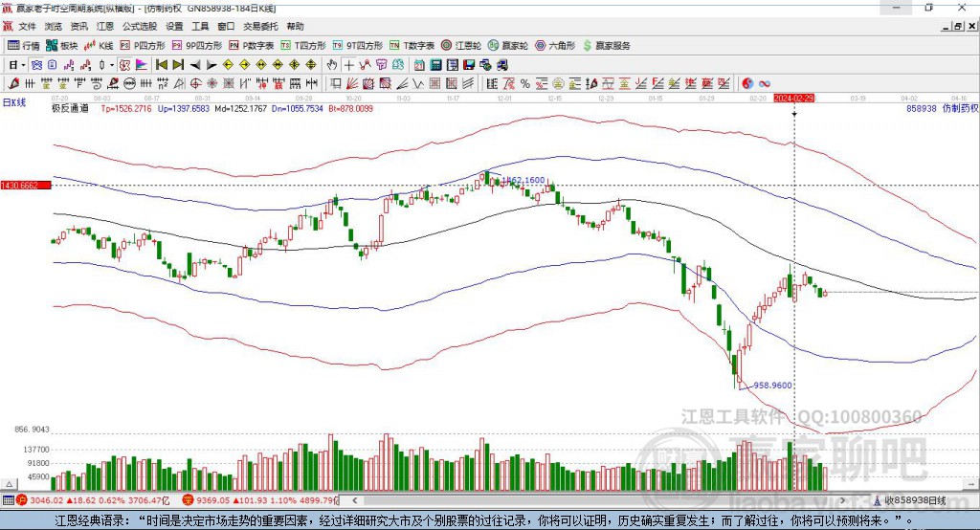This screenshot has width=980, height=530.
Task: Click the 858938 仿制药权 stock label
Action: [942, 108]
